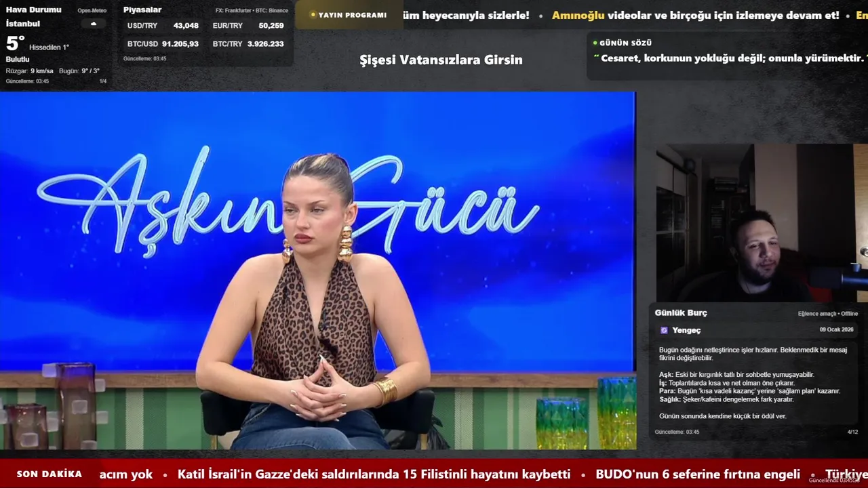
Task: Click the Sağlık horoscope line
Action: pos(726,400)
